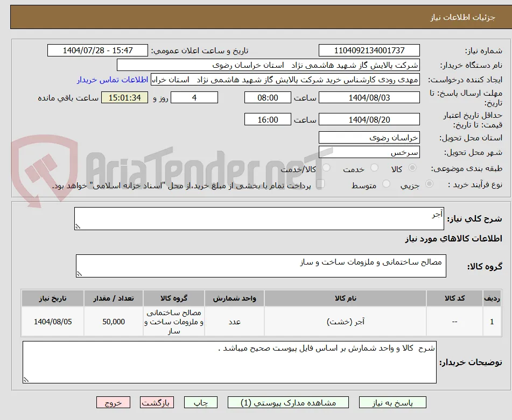Select the خدمت radio button
512x420 pixels.
[x=374, y=168]
